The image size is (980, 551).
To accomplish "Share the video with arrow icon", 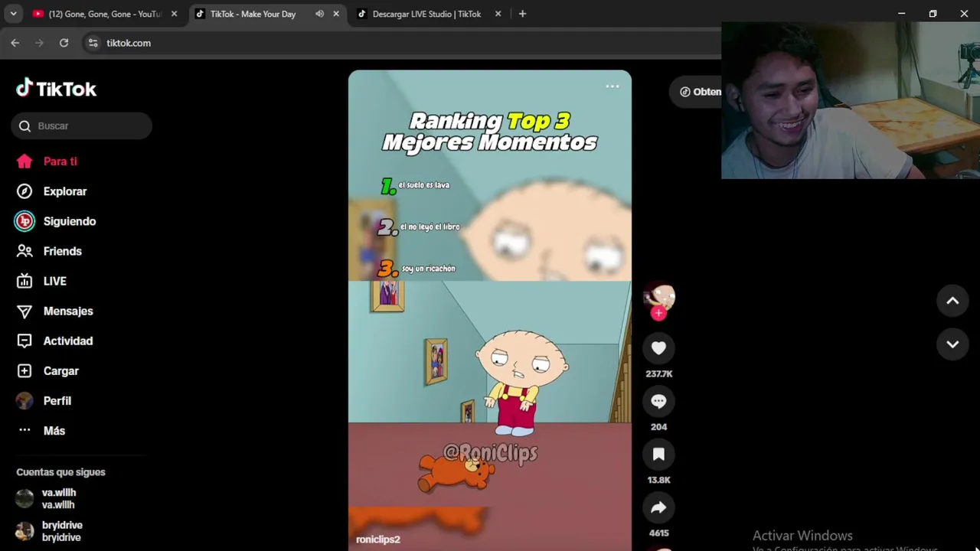I will coord(658,507).
